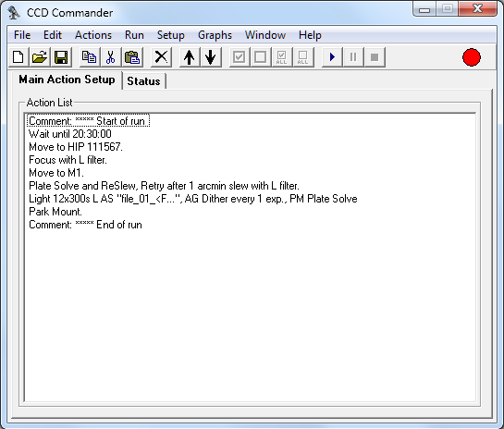The width and height of the screenshot is (504, 429).
Task: Move the action down with the down arrow
Action: coord(211,57)
